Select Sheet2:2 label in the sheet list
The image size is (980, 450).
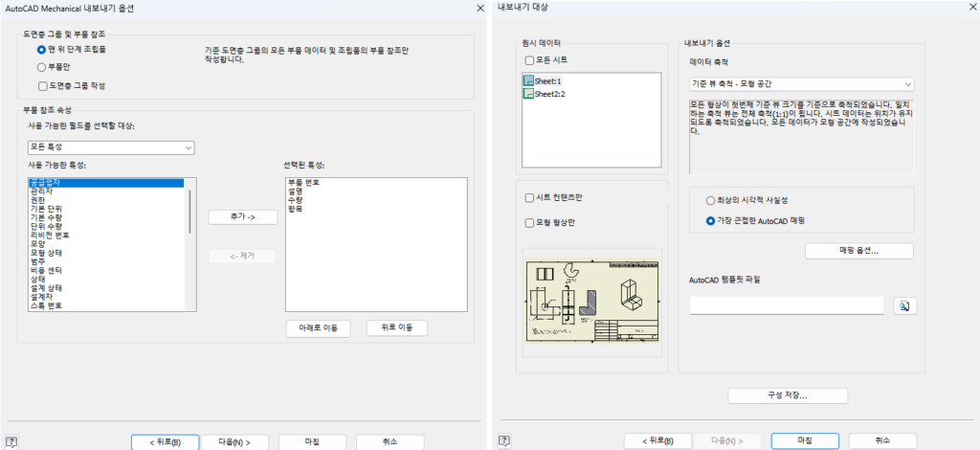550,95
